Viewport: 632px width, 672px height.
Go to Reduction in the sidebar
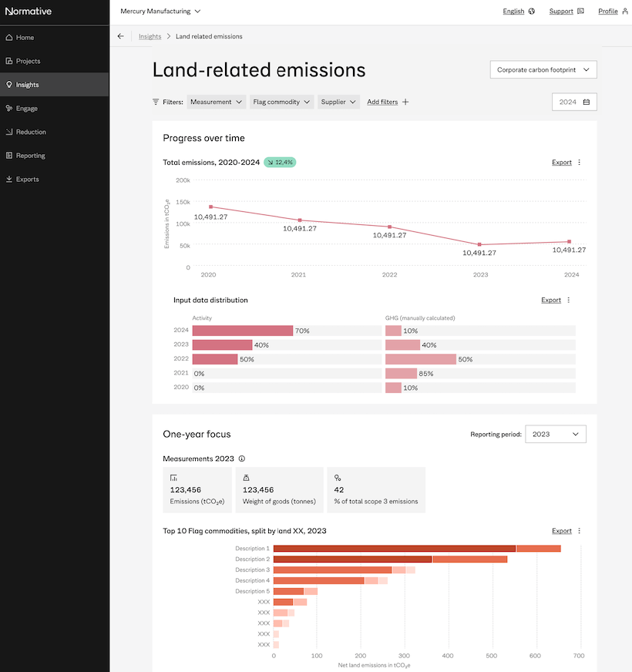click(31, 132)
